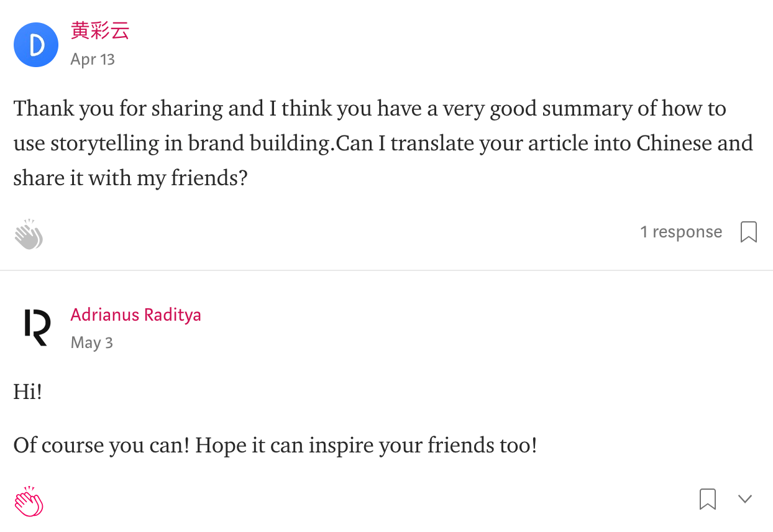This screenshot has width=773, height=532.
Task: Clap for 黄彩云's comment
Action: click(x=29, y=234)
